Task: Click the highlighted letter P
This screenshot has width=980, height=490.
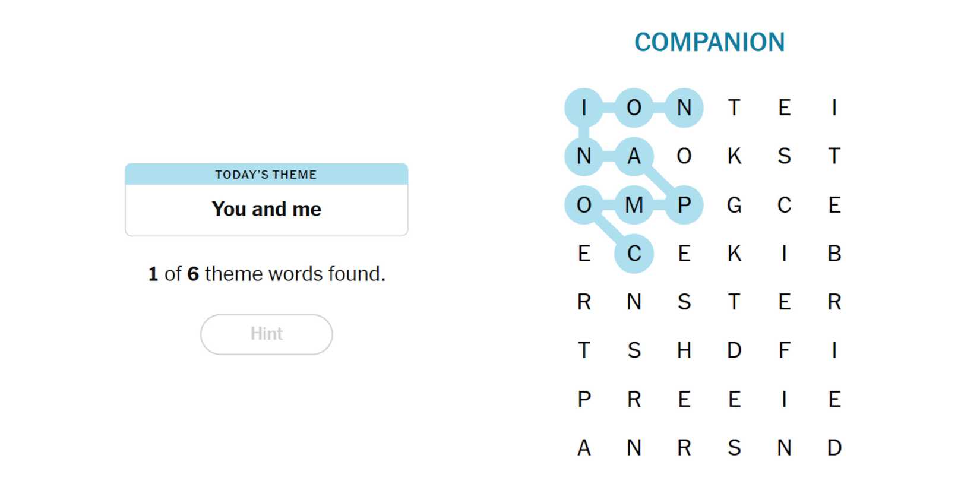Action: (x=684, y=205)
